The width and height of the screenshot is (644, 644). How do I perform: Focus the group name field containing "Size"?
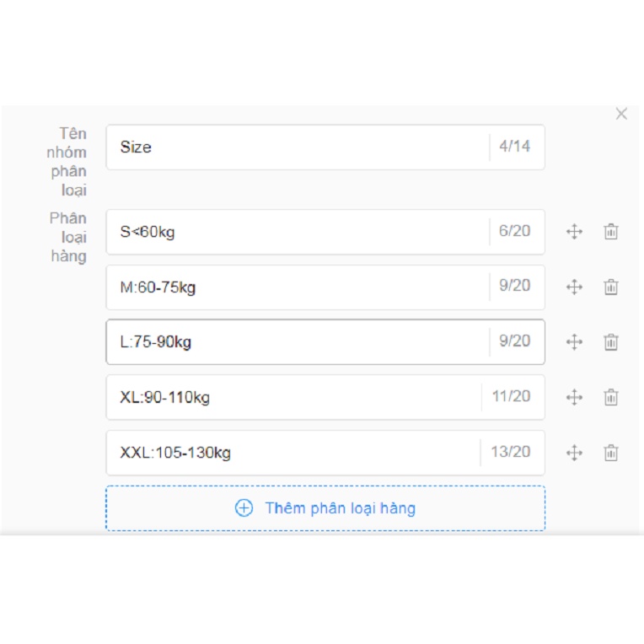(x=295, y=148)
